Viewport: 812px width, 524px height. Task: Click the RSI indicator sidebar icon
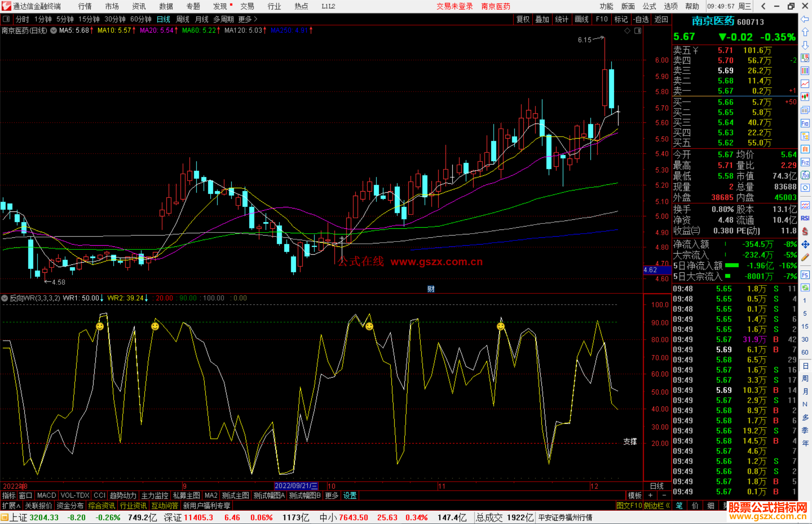coord(804,218)
